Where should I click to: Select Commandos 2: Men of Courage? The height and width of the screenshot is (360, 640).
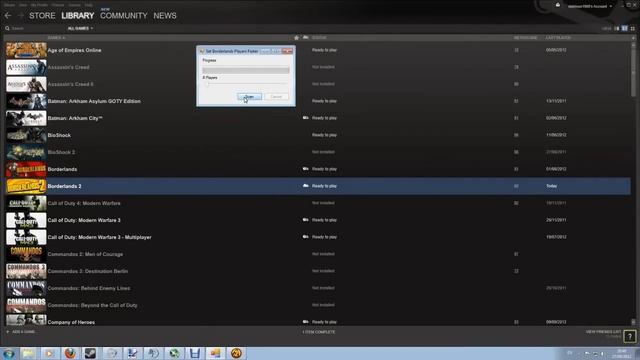click(317, 254)
